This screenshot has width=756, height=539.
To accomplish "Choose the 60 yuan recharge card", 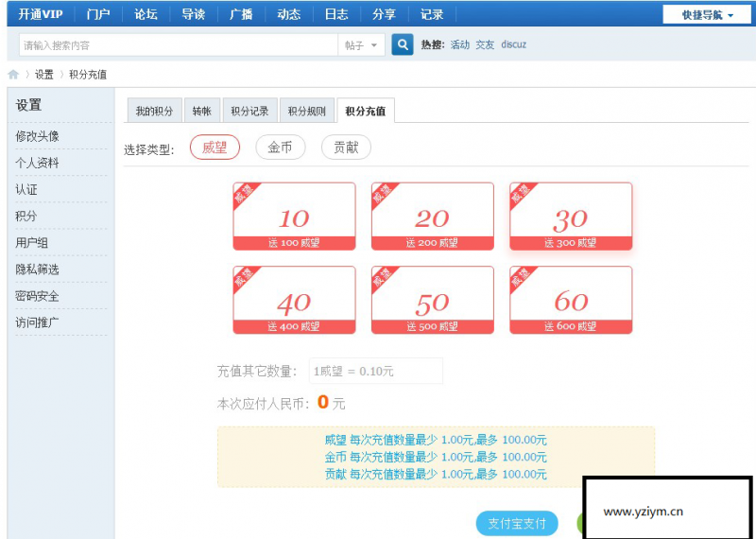I will pos(571,300).
